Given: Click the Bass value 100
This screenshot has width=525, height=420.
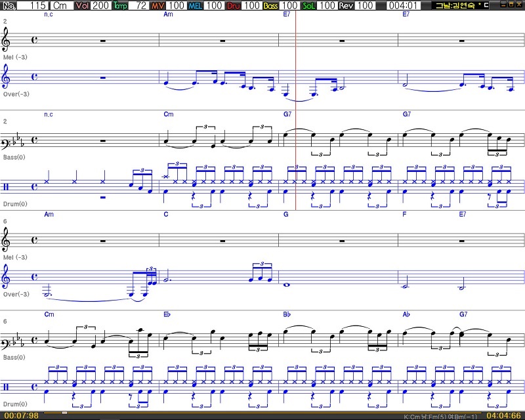Looking at the screenshot, I should (289, 5).
